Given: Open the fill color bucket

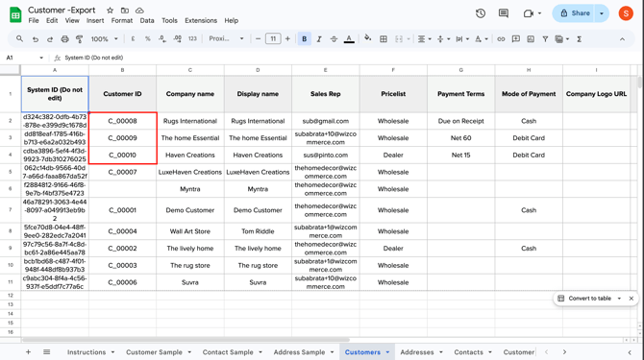Looking at the screenshot, I should [x=367, y=38].
